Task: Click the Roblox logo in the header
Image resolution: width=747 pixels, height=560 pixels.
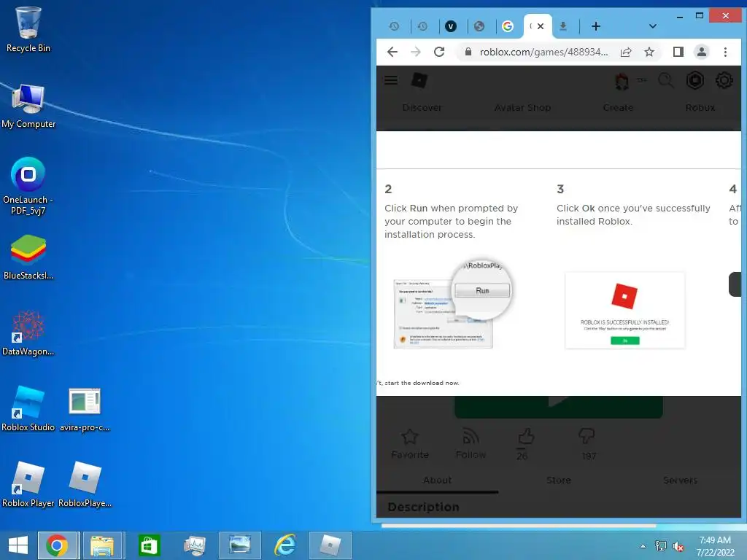Action: point(419,80)
